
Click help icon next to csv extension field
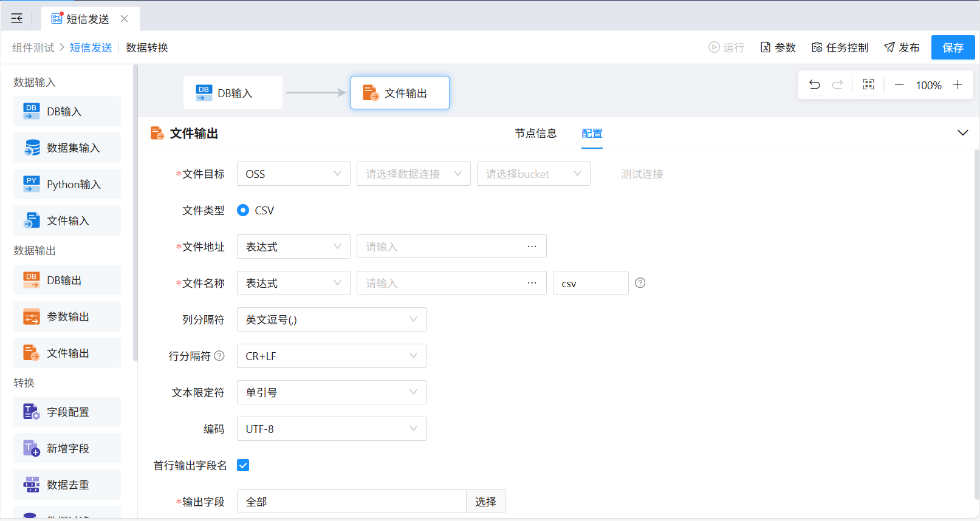click(x=640, y=283)
